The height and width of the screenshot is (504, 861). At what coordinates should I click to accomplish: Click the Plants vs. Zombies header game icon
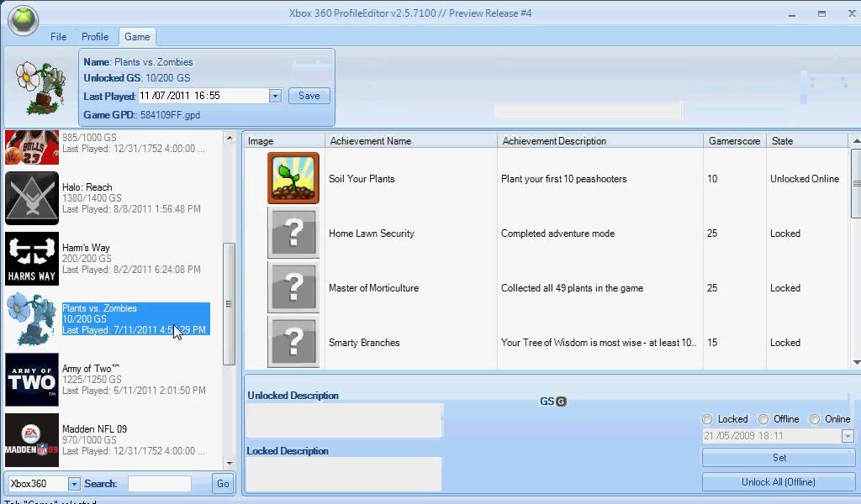coord(40,87)
